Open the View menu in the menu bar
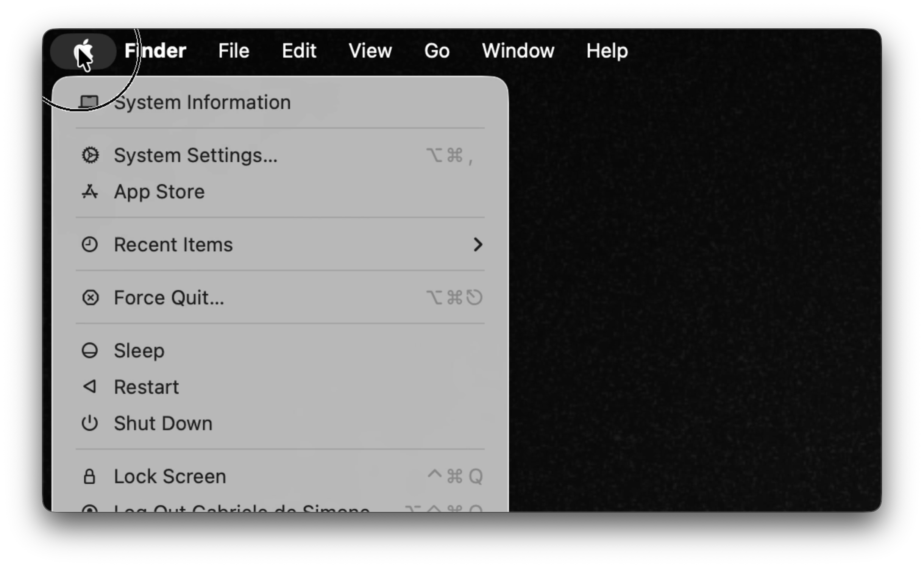The image size is (924, 568). 370,51
